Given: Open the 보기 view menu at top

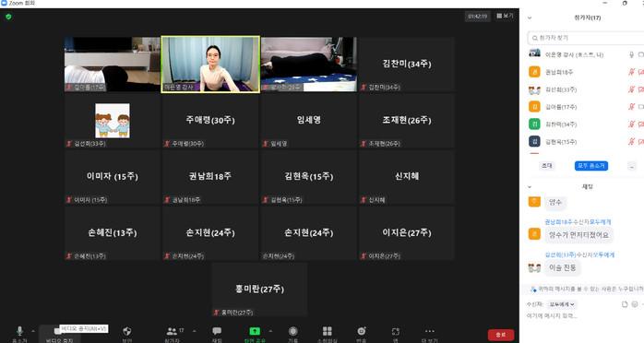Looking at the screenshot, I should [505, 16].
